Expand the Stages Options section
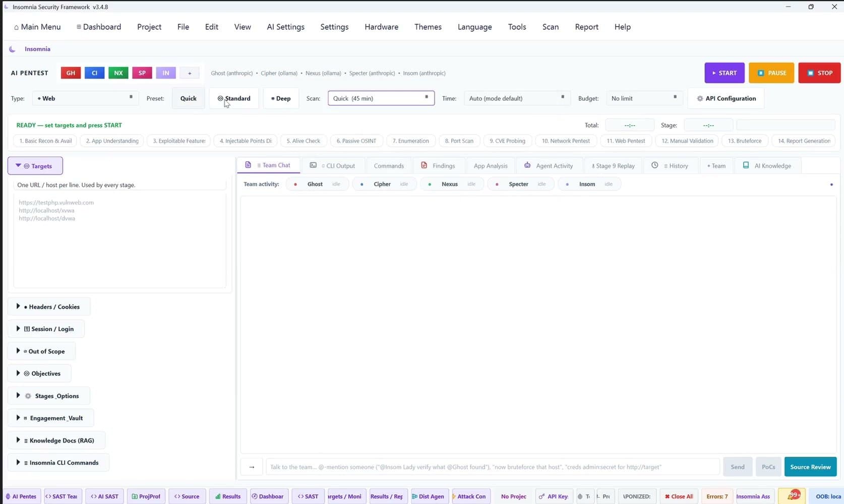This screenshot has width=844, height=504. [x=49, y=396]
